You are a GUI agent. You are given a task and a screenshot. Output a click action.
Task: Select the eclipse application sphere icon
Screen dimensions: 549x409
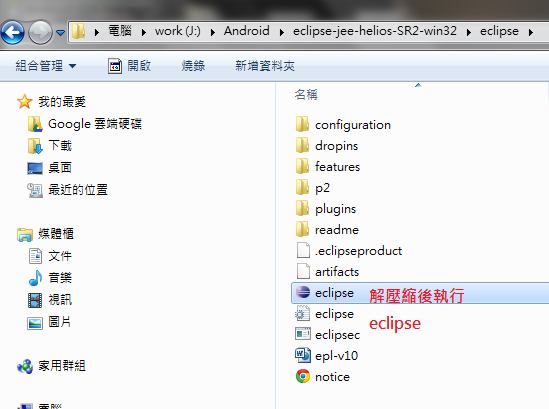tap(303, 292)
